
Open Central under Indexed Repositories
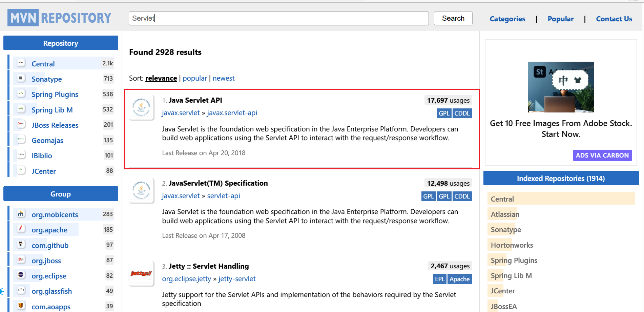click(x=502, y=199)
